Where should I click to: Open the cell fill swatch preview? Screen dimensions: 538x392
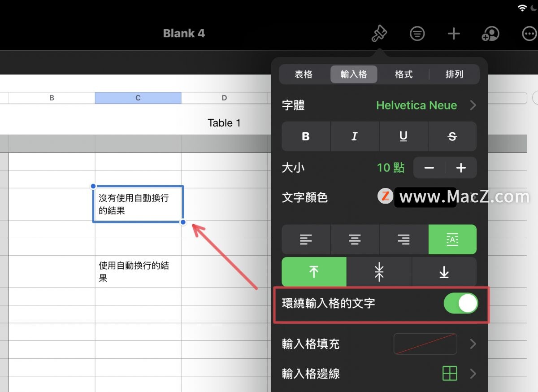click(425, 344)
